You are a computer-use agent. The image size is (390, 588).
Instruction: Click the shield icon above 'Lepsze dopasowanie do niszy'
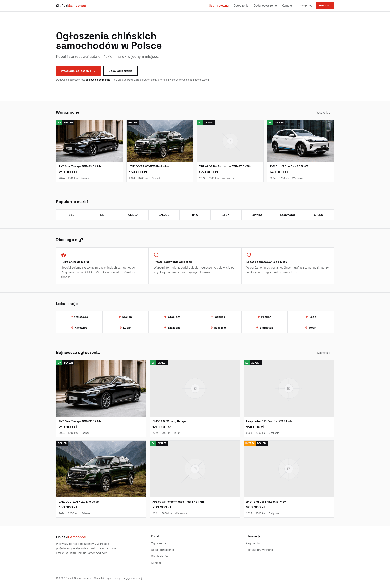coord(249,255)
